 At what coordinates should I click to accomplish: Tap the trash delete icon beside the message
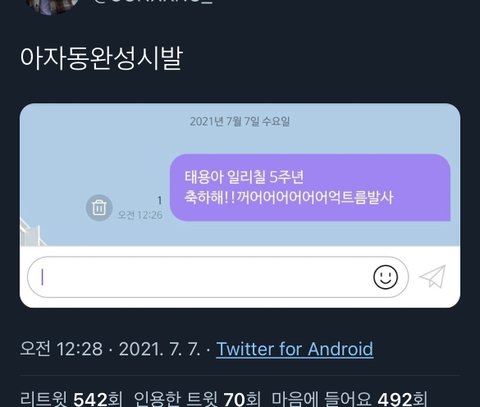click(x=99, y=208)
